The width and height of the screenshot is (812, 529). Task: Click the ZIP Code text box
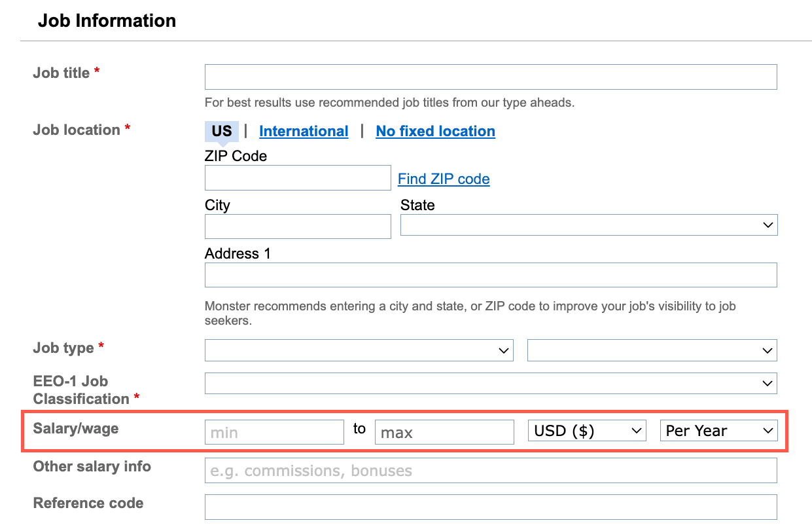pyautogui.click(x=298, y=178)
